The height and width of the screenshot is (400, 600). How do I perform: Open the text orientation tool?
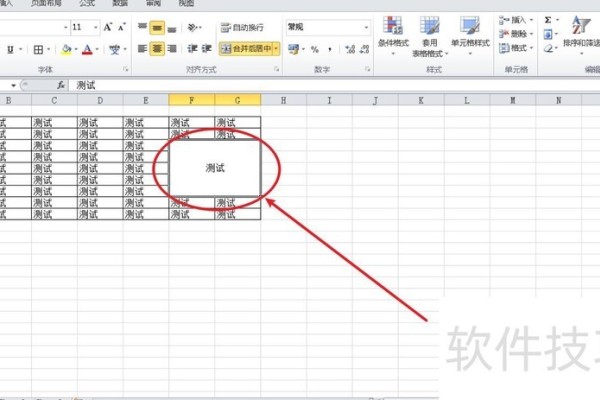point(194,28)
